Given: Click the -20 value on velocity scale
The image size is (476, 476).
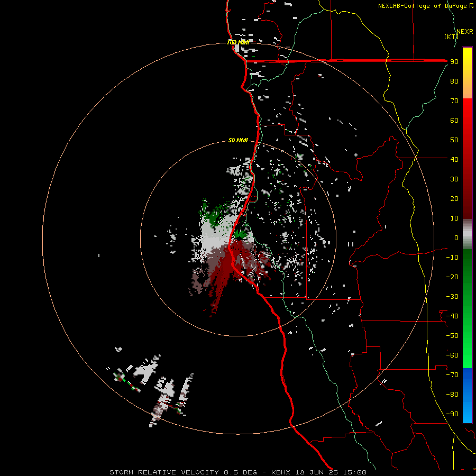Looking at the screenshot, I should point(452,277).
